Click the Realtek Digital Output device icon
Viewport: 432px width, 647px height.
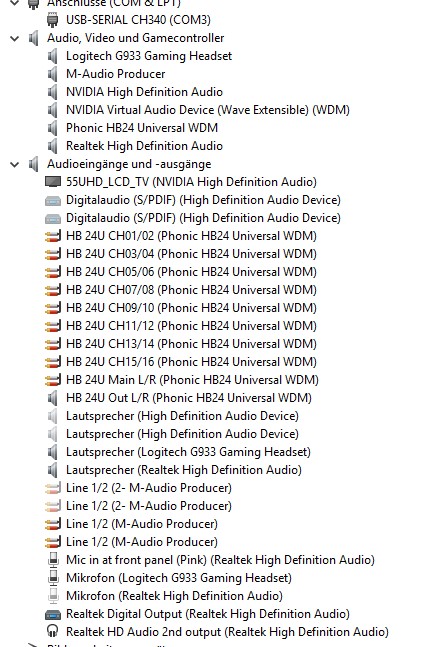click(x=52, y=614)
